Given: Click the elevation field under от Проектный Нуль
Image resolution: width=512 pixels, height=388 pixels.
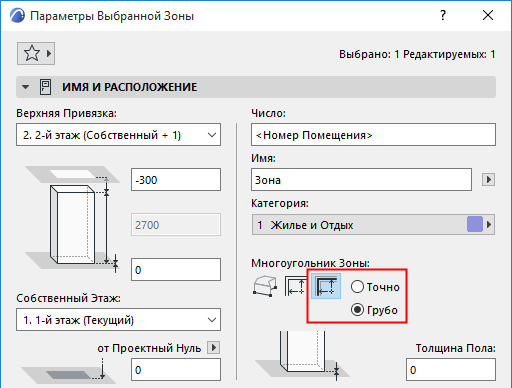Looking at the screenshot, I should click(176, 369).
